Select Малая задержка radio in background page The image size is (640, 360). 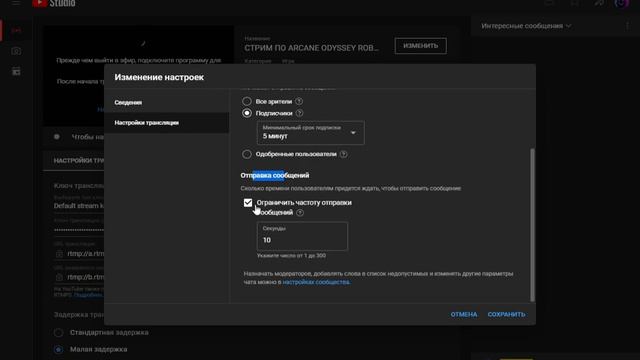58,349
